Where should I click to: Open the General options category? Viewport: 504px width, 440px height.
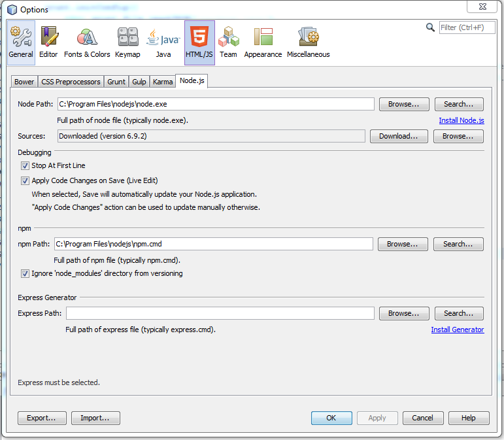[21, 42]
